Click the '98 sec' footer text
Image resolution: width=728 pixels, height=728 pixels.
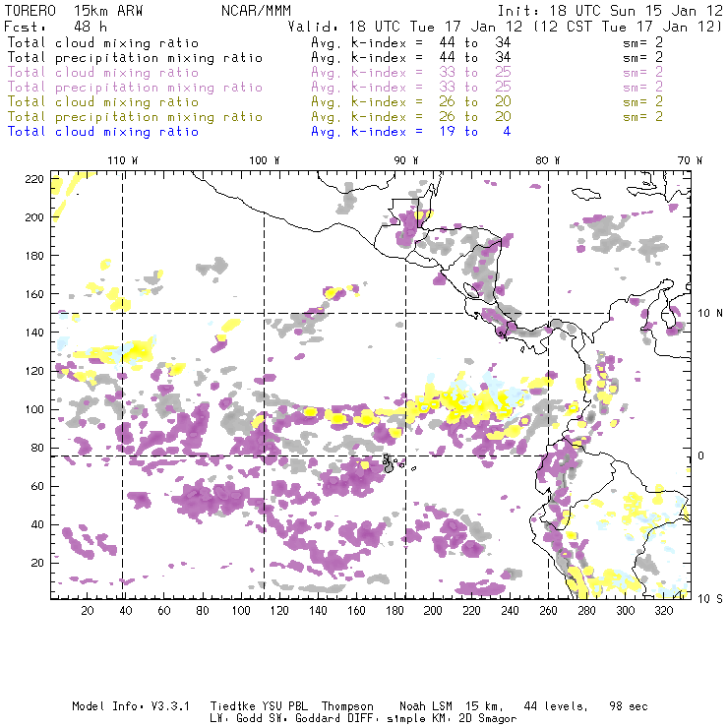[x=629, y=706]
